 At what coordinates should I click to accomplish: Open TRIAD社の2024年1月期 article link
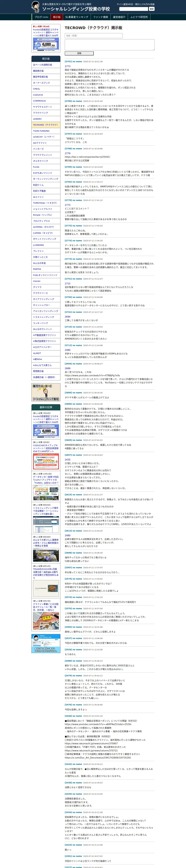[46, 573]
